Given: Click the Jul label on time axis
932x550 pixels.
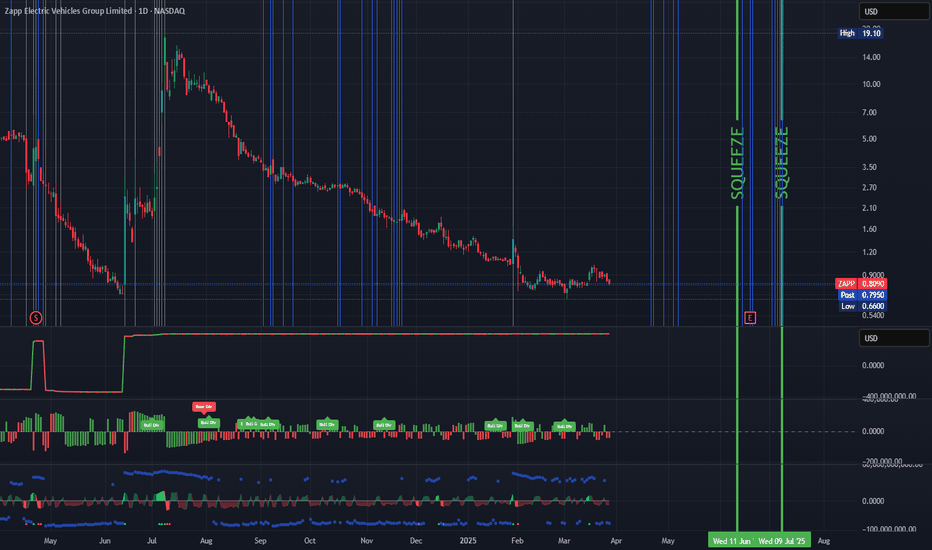Looking at the screenshot, I should tap(152, 540).
